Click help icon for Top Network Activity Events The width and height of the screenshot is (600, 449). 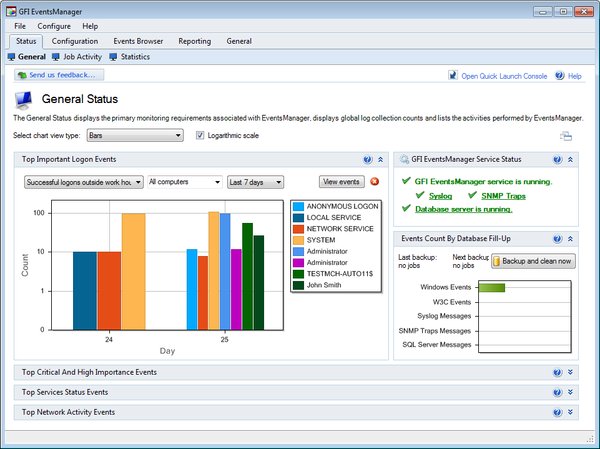point(558,412)
